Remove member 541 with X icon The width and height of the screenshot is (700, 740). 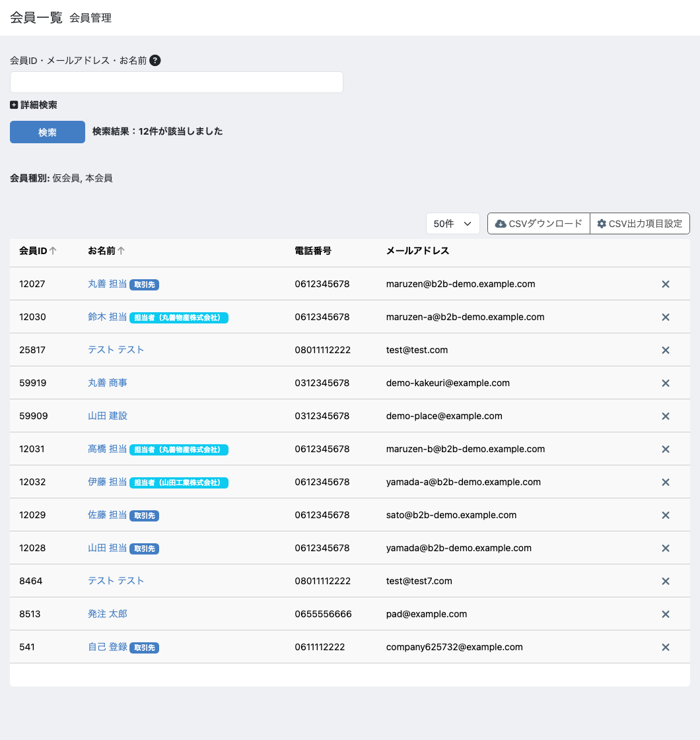tap(666, 647)
